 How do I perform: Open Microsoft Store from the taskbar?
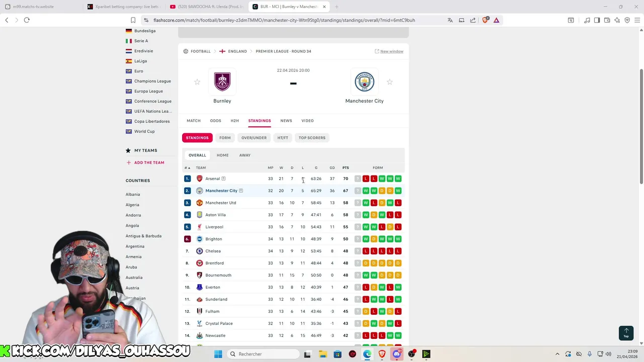[x=338, y=354]
